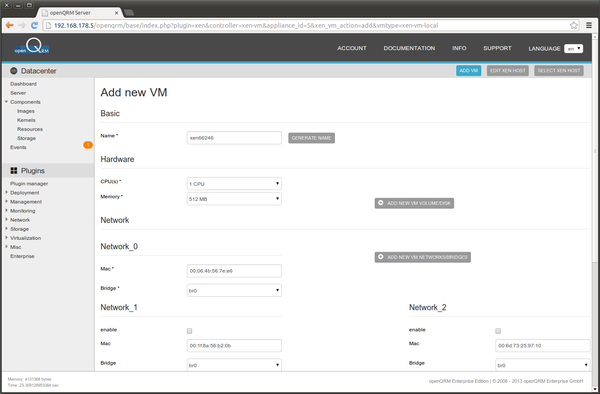Click the Network_2 Mac input field

pyautogui.click(x=543, y=345)
